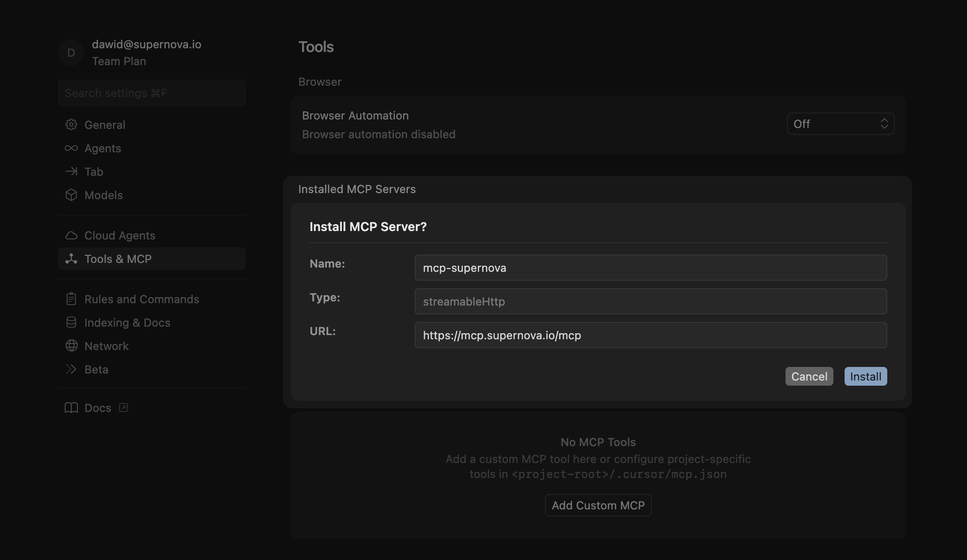967x560 pixels.
Task: Open the Browser Automation Off dropdown
Action: coord(840,124)
